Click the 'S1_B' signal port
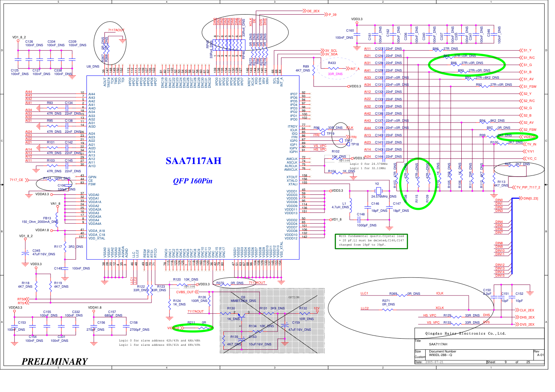555x392 pixels. click(527, 72)
